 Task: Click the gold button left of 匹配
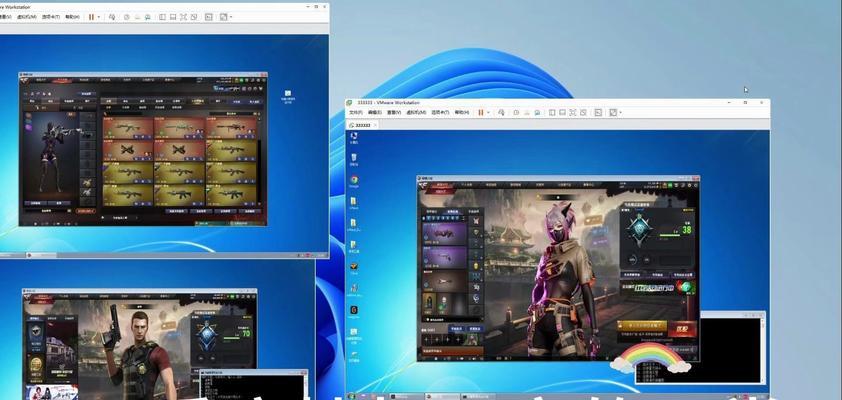point(642,325)
